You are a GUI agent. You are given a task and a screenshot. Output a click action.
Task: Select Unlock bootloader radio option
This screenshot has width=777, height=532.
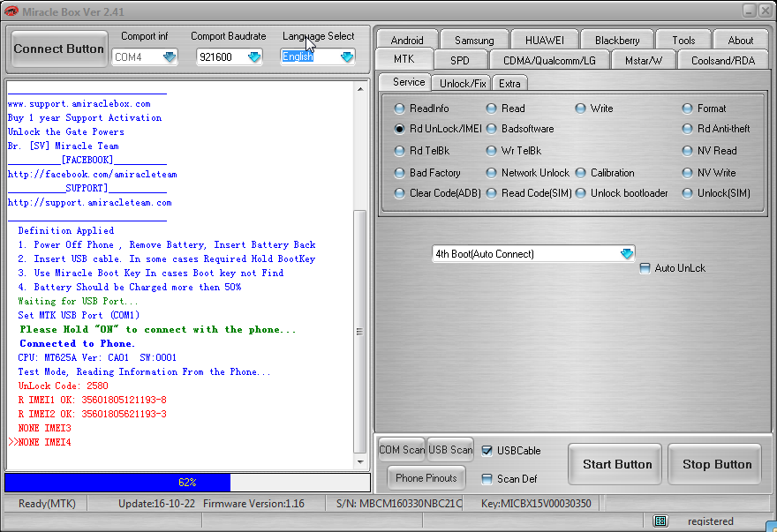pos(622,193)
